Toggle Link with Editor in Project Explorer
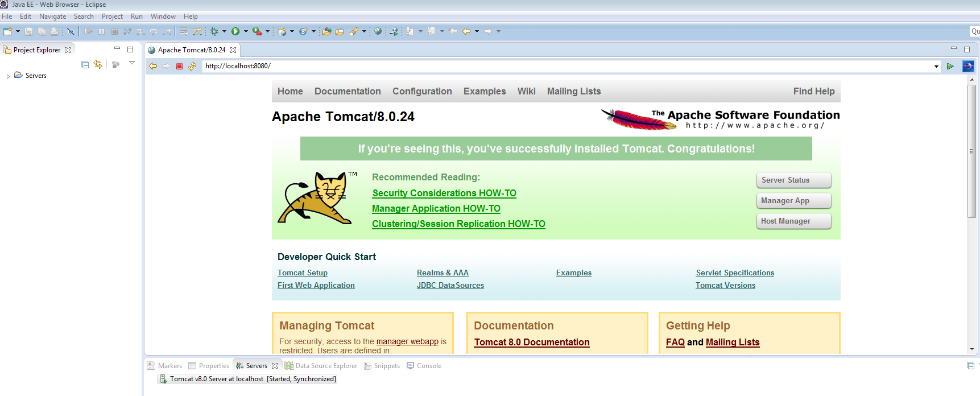This screenshot has width=980, height=396. coord(98,64)
